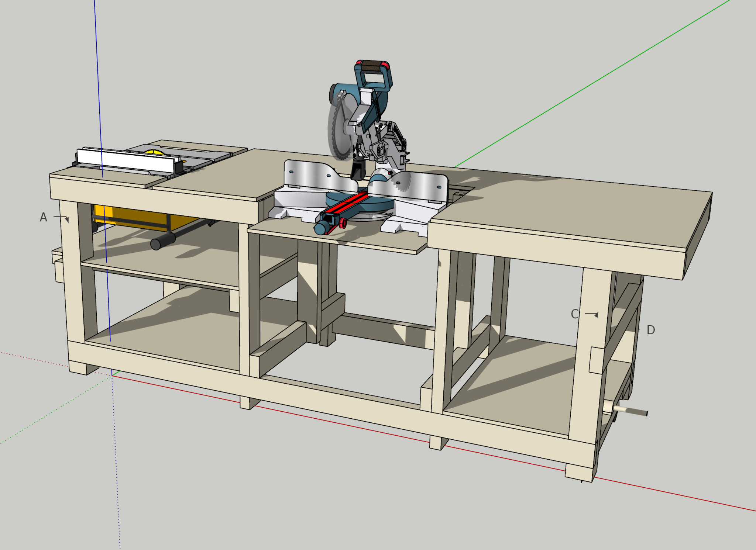Click the section label D
This screenshot has width=756, height=550.
pos(651,330)
